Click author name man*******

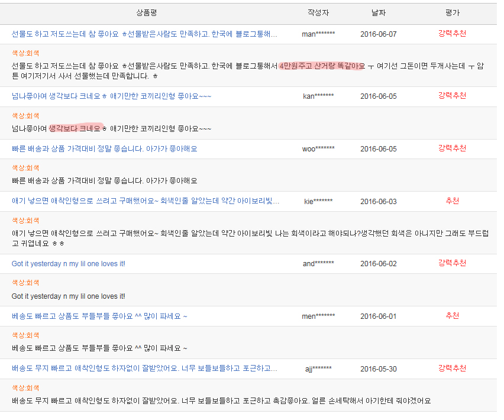[x=318, y=34]
